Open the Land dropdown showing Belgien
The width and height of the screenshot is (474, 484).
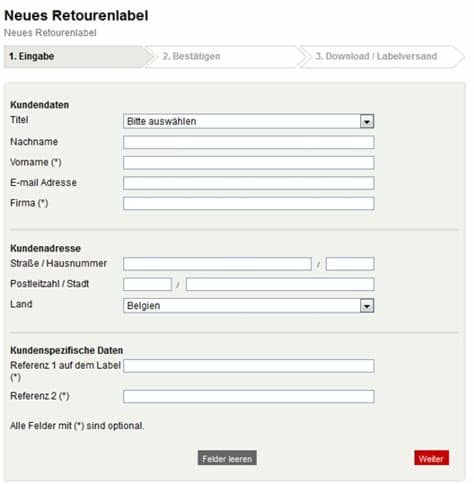[x=248, y=305]
